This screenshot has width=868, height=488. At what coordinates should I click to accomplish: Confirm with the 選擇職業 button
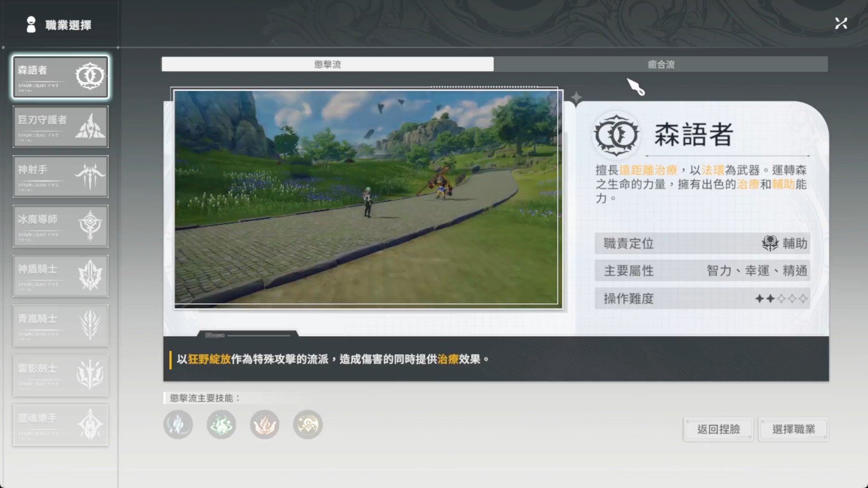click(793, 429)
